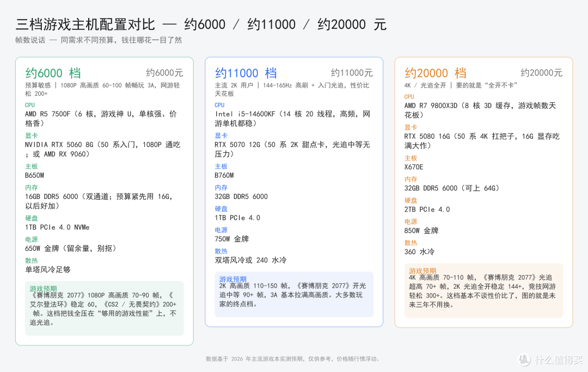Screen dimensions: 588x372
Task: Click orange '主板' label above X670E
Action: point(411,158)
